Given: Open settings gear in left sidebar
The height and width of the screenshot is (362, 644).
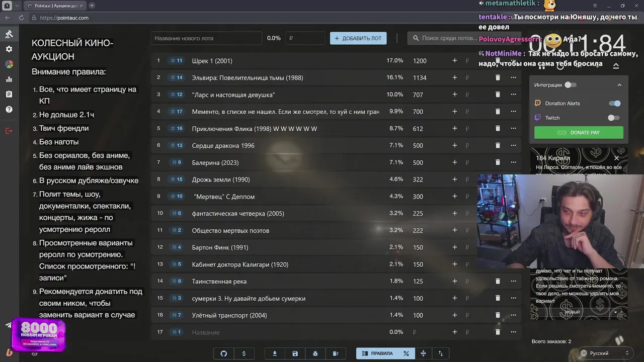Looking at the screenshot, I should pos(9,49).
